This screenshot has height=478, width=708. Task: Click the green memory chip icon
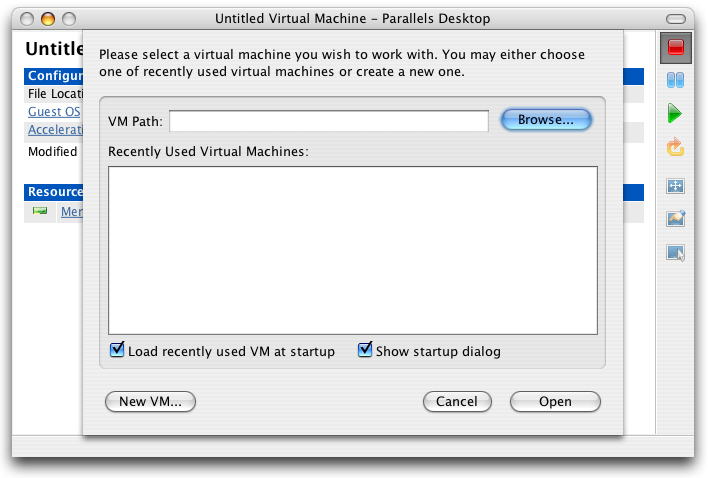pos(40,211)
